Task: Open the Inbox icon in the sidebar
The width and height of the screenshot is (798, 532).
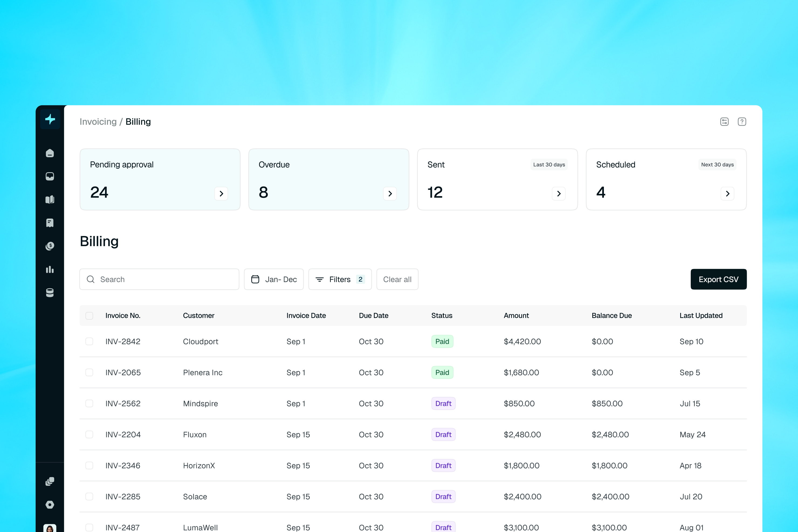Action: point(50,176)
